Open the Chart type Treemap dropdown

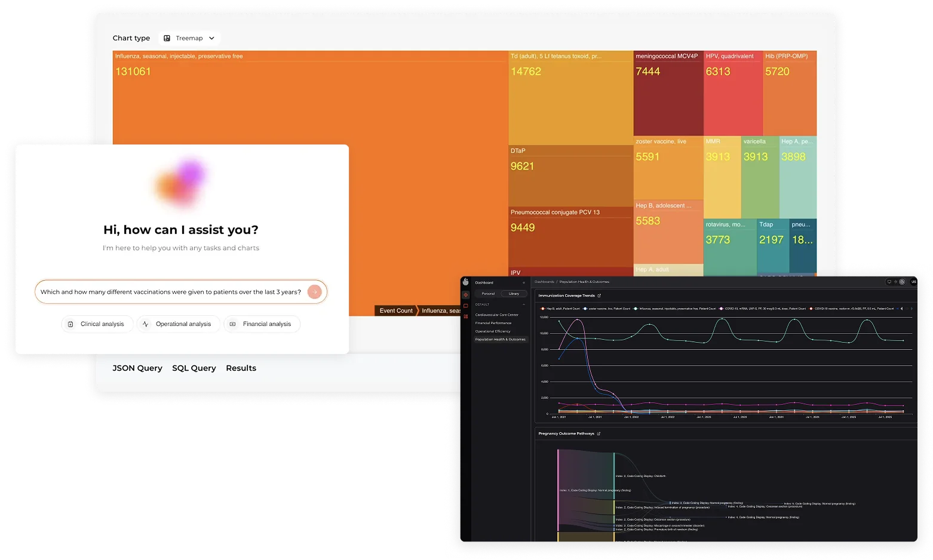click(x=189, y=38)
